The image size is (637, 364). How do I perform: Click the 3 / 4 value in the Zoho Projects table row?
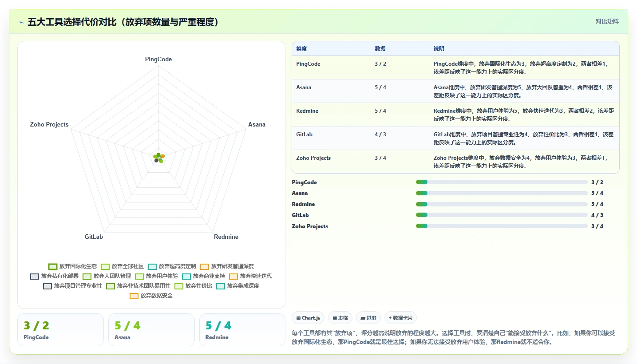click(380, 158)
